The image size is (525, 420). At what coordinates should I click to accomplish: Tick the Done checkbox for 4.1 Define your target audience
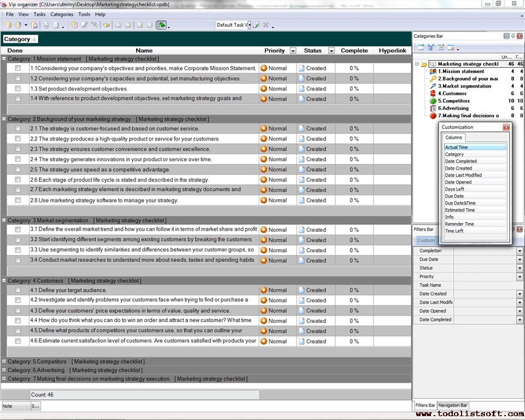point(18,290)
